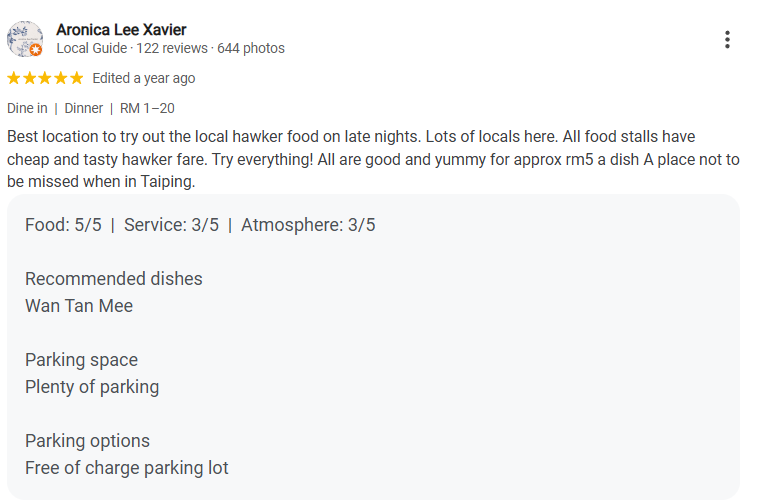Image resolution: width=757 pixels, height=502 pixels.
Task: Open reviewer name Aronica Lee Xavier
Action: click(x=121, y=30)
